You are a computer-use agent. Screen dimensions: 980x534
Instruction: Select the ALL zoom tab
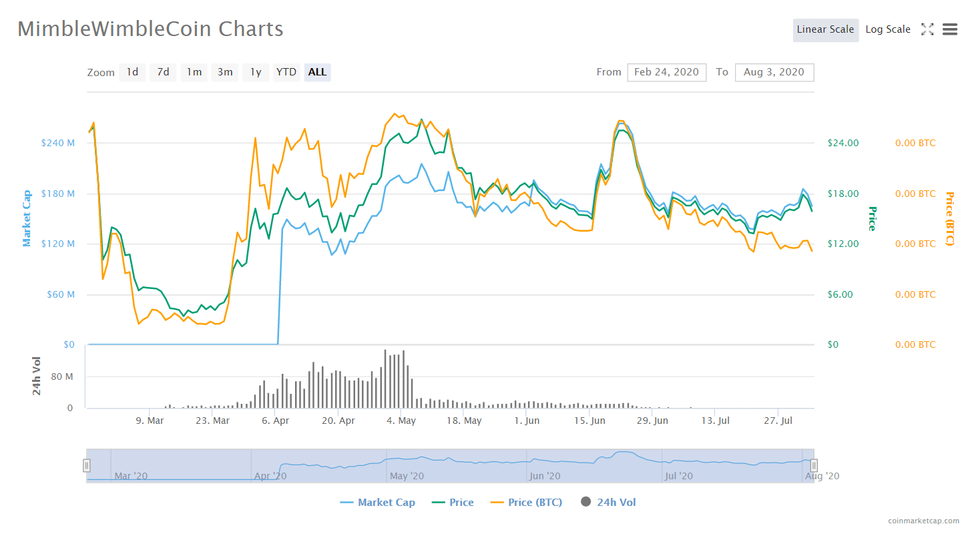pyautogui.click(x=317, y=72)
